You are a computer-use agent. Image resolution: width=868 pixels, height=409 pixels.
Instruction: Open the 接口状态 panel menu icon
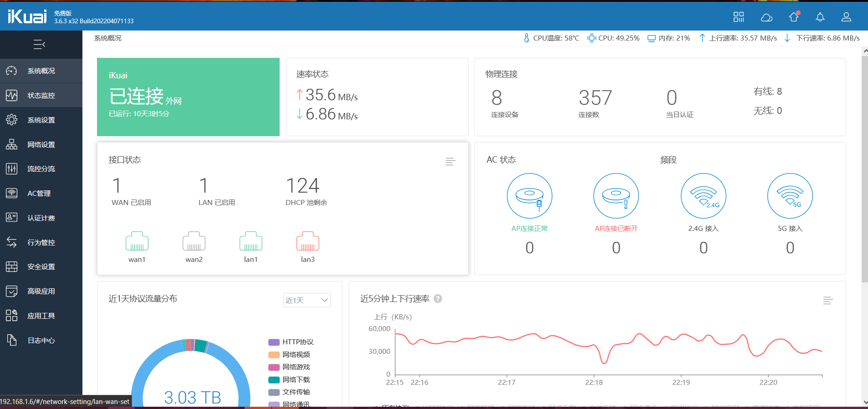click(450, 161)
